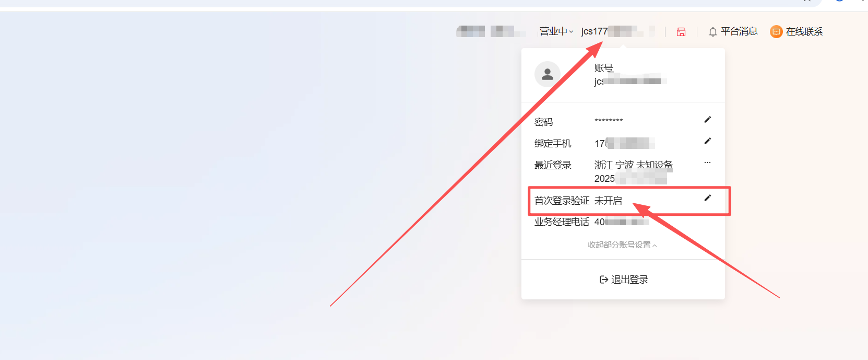This screenshot has height=360, width=868.
Task: Click the 首次登录验证 row label
Action: pyautogui.click(x=562, y=201)
